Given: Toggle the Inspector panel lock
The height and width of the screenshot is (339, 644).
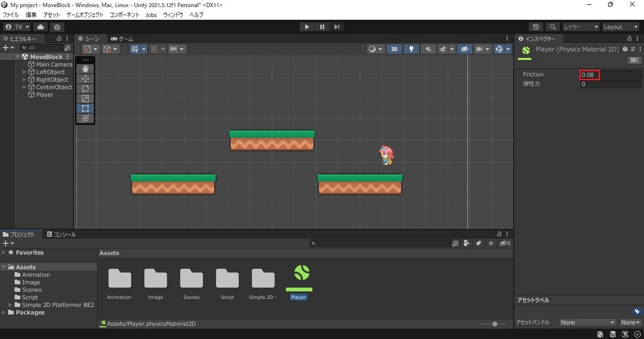Looking at the screenshot, I should coord(629,39).
